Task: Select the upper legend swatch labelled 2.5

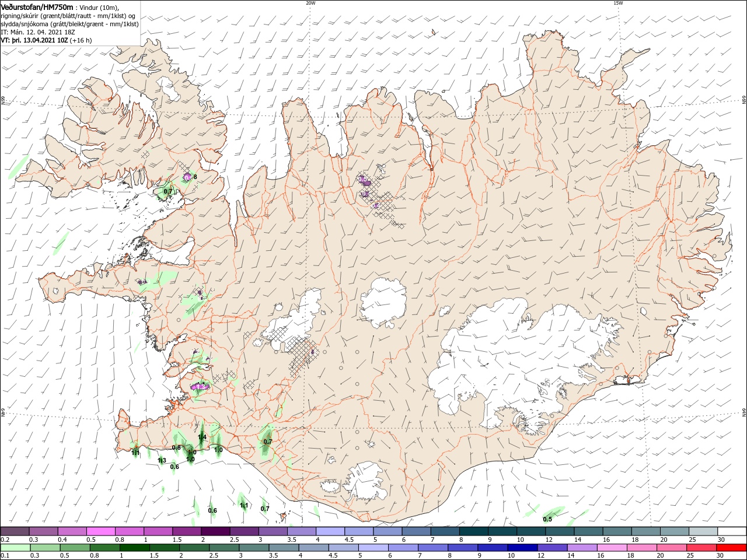Action: 243,531
